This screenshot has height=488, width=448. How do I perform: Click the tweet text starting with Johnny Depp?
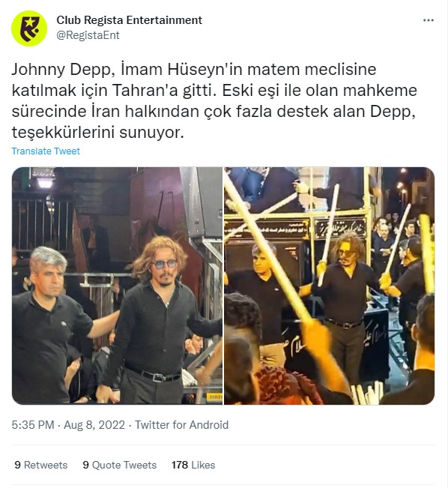pyautogui.click(x=214, y=101)
